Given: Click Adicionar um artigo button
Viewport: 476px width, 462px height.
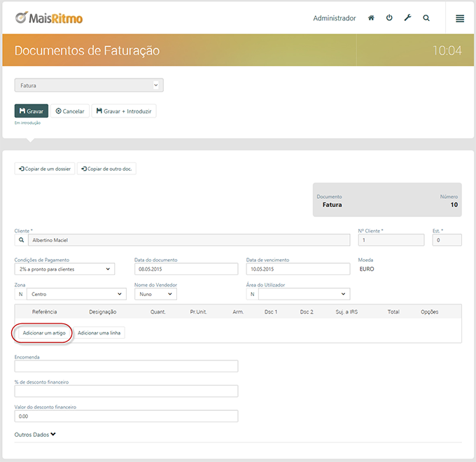Looking at the screenshot, I should (44, 333).
